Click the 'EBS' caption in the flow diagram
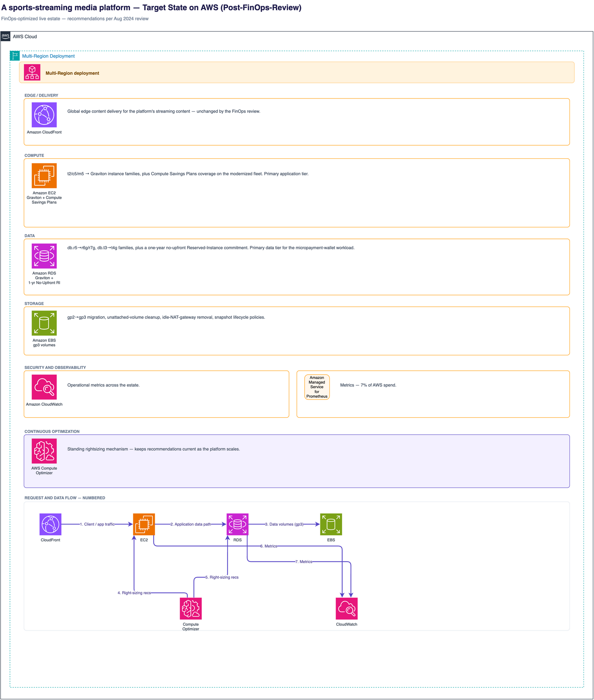 pyautogui.click(x=331, y=540)
